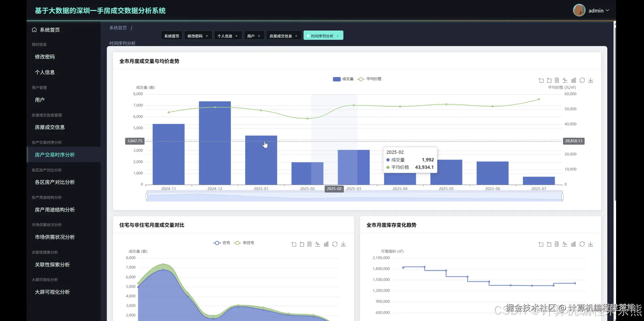Image resolution: width=644 pixels, height=321 pixels.
Task: Restore the 全市月度库存变化趋势 chart
Action: point(582,244)
